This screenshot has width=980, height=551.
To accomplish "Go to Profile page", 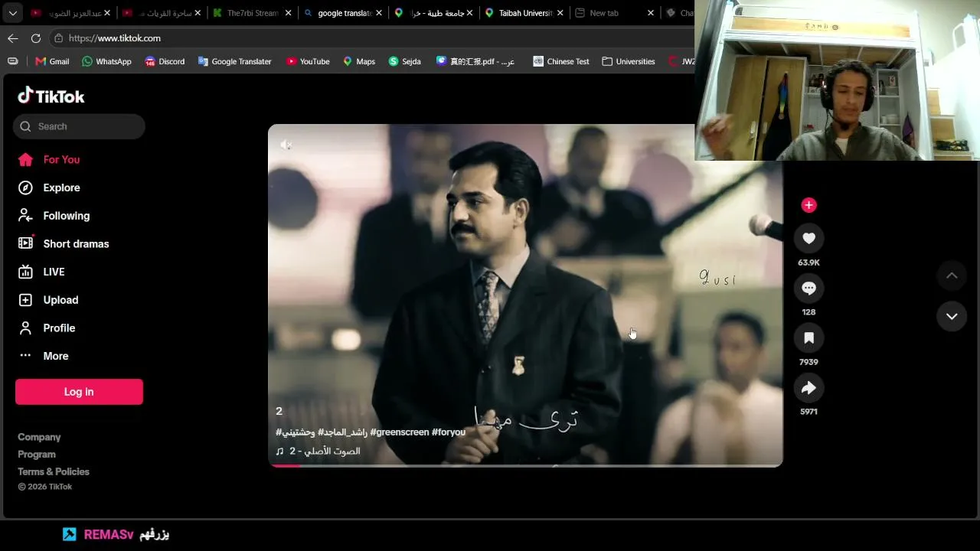I will pyautogui.click(x=47, y=328).
